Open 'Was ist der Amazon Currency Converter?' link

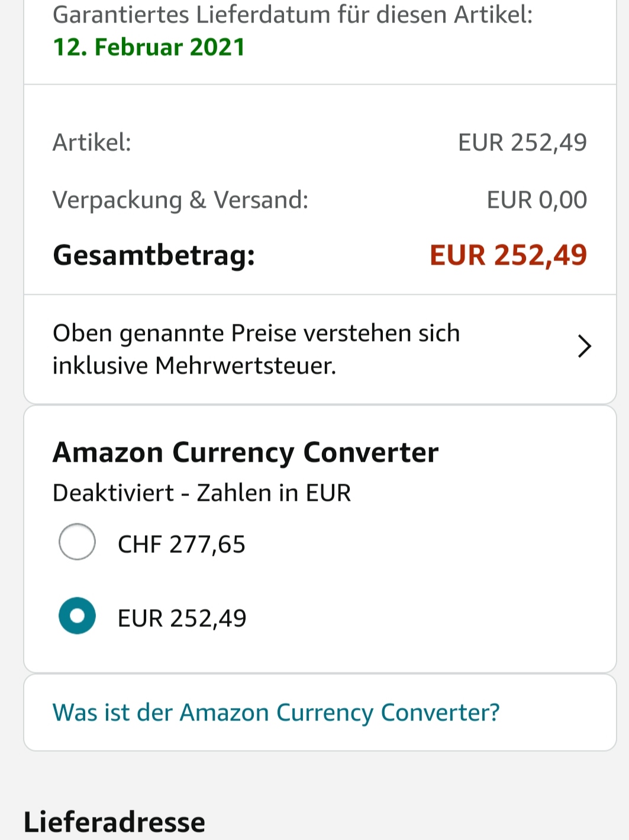276,713
